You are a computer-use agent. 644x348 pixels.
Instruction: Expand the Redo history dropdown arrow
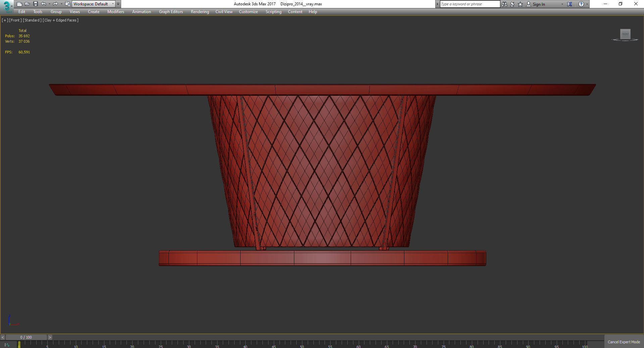click(x=61, y=4)
